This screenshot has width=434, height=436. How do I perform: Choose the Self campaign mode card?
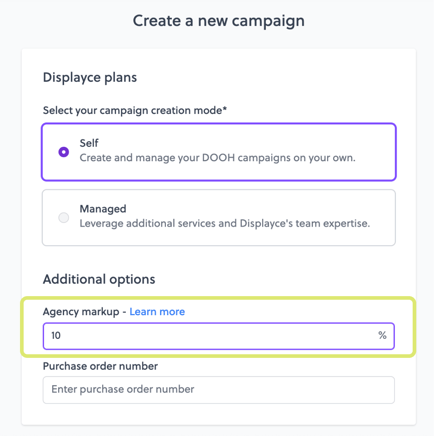point(219,152)
